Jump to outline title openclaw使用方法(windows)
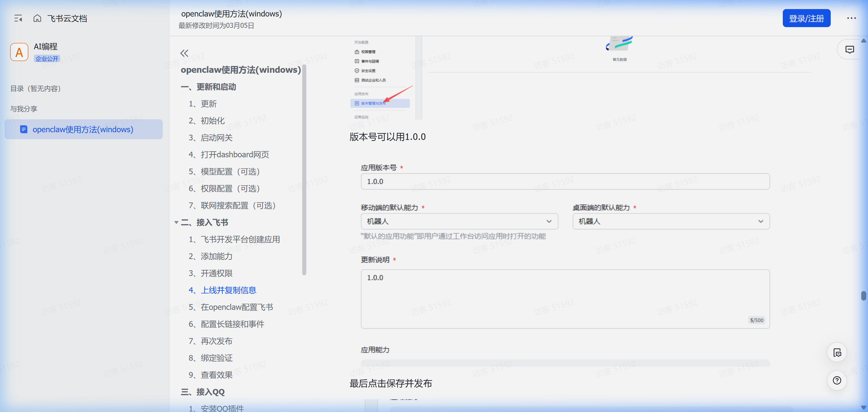This screenshot has height=412, width=868. pyautogui.click(x=241, y=70)
